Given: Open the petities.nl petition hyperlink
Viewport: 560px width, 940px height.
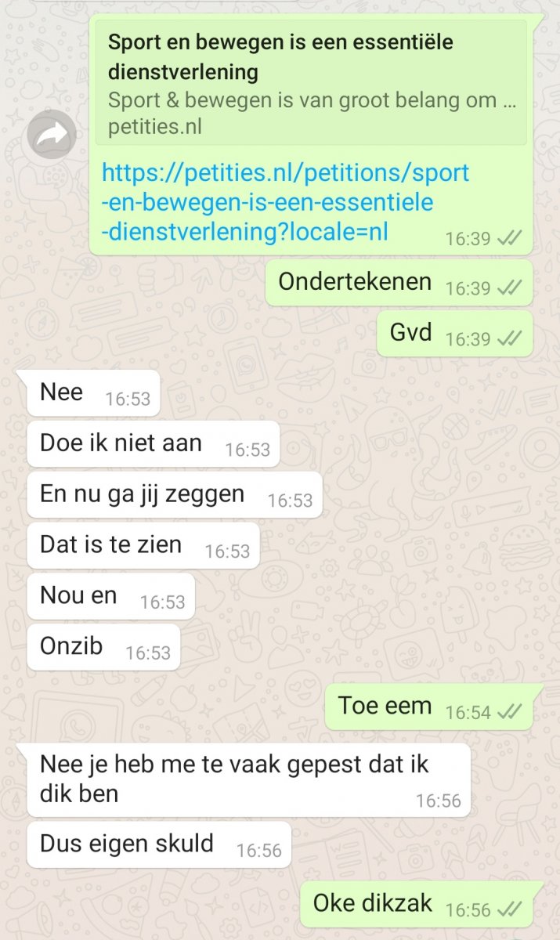Looking at the screenshot, I should [x=286, y=202].
